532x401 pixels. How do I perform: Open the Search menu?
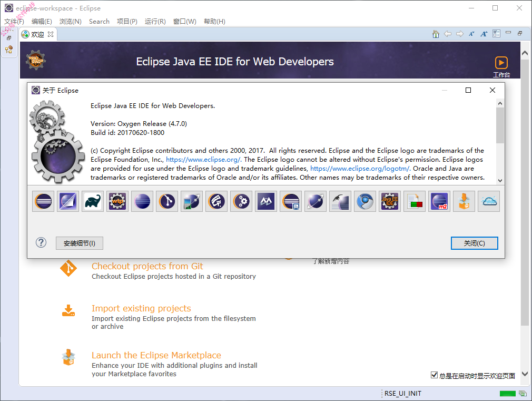(99, 22)
